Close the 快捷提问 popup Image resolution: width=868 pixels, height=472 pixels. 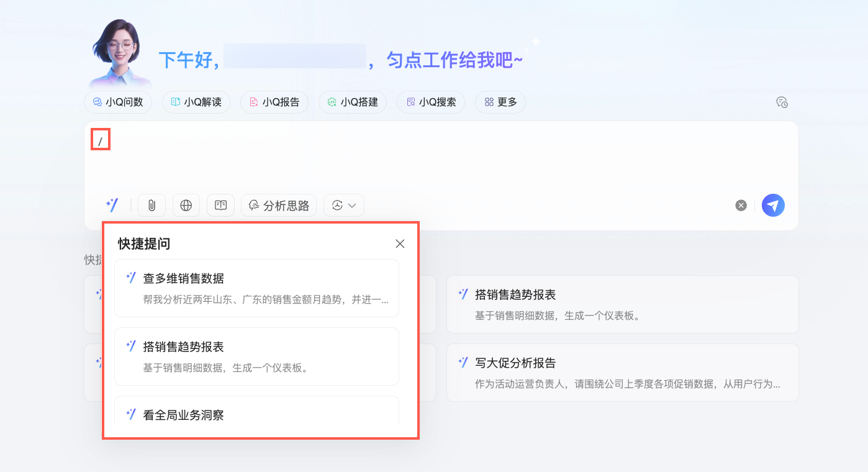[400, 243]
